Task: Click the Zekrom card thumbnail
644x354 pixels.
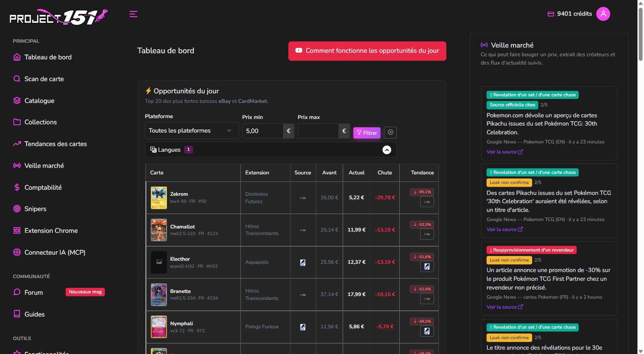Action: [x=158, y=198]
